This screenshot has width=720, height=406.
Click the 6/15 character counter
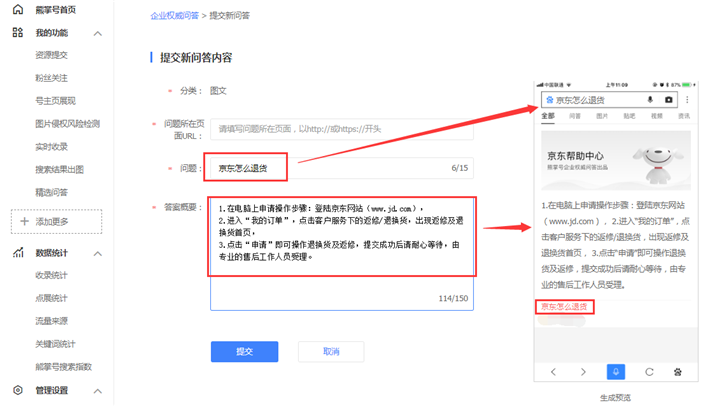click(x=460, y=168)
